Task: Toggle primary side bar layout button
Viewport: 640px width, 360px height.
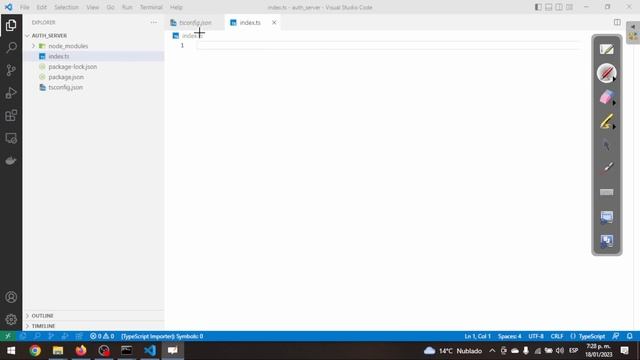Action: (x=538, y=7)
